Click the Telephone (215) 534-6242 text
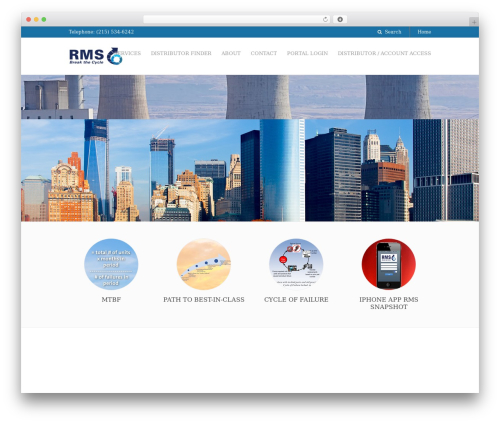Image resolution: width=500 pixels, height=423 pixels. click(x=101, y=32)
